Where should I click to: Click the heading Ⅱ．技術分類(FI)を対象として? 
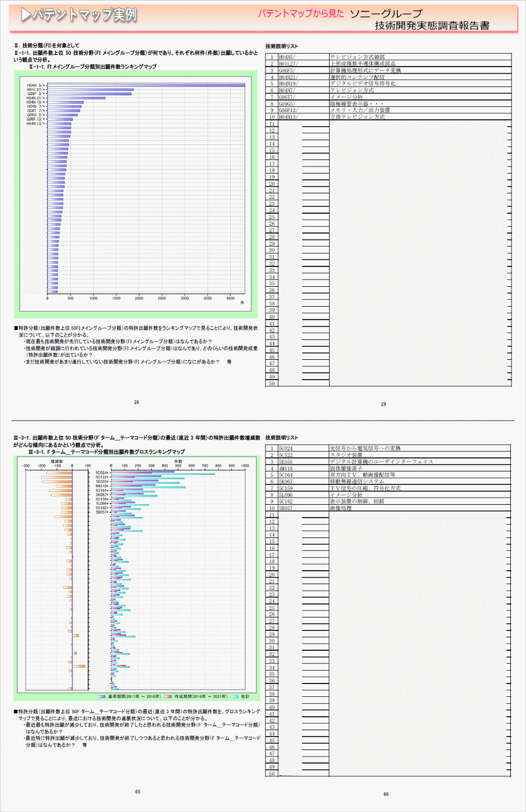pos(47,46)
